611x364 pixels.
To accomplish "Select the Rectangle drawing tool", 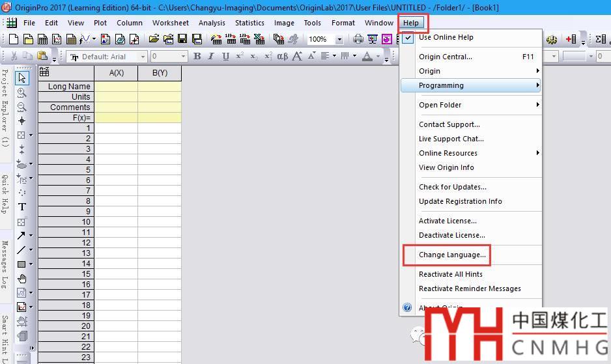I will click(x=21, y=264).
